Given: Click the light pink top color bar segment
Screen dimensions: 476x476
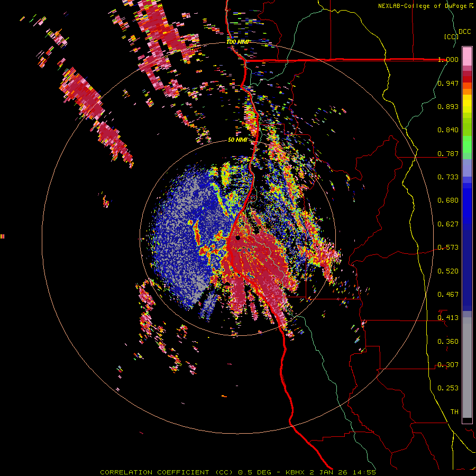Looking at the screenshot, I should (x=467, y=56).
